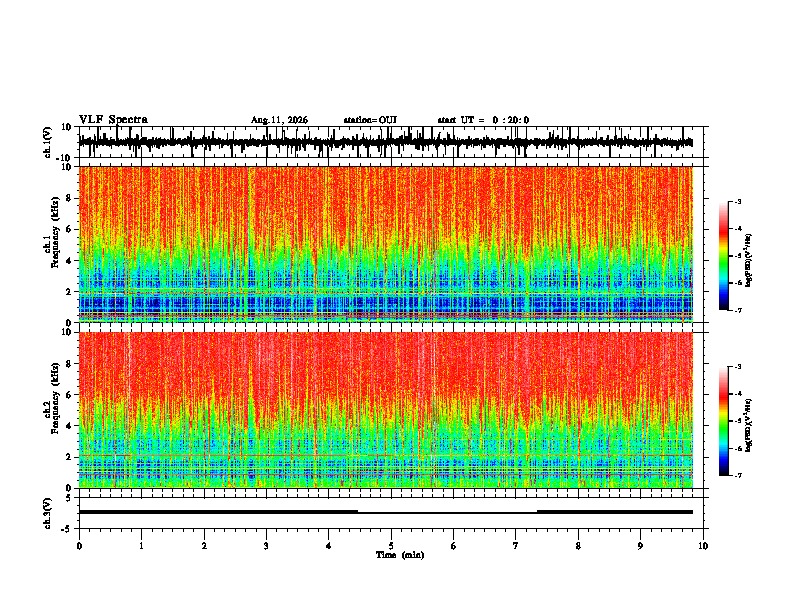Click the time axis tick label "2"
The width and height of the screenshot is (792, 612).
point(204,546)
